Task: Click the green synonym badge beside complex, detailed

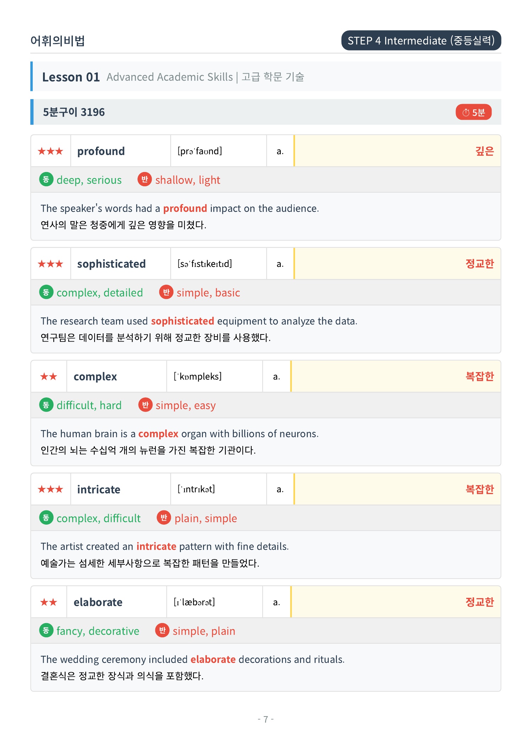Action: click(46, 292)
